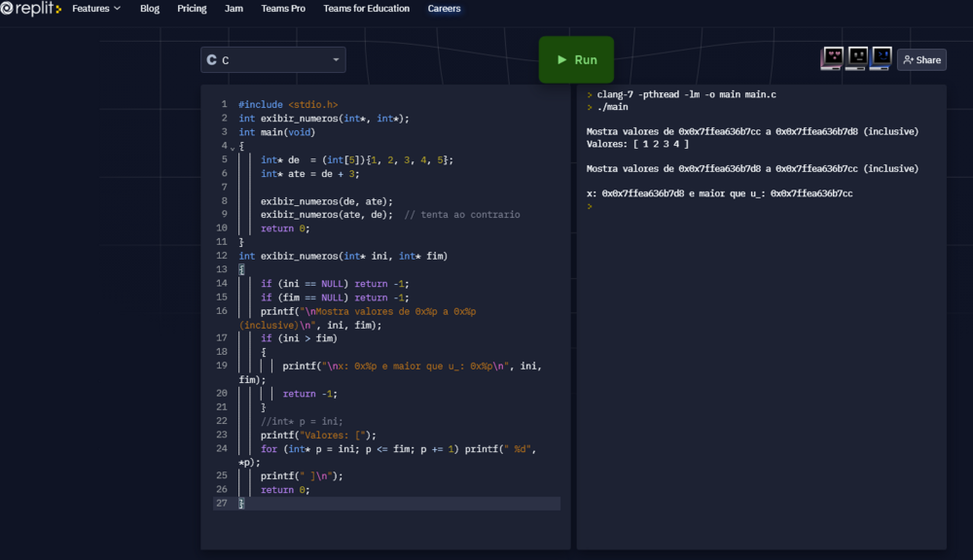Visit the Careers page
Image resolution: width=973 pixels, height=560 pixels.
click(445, 9)
